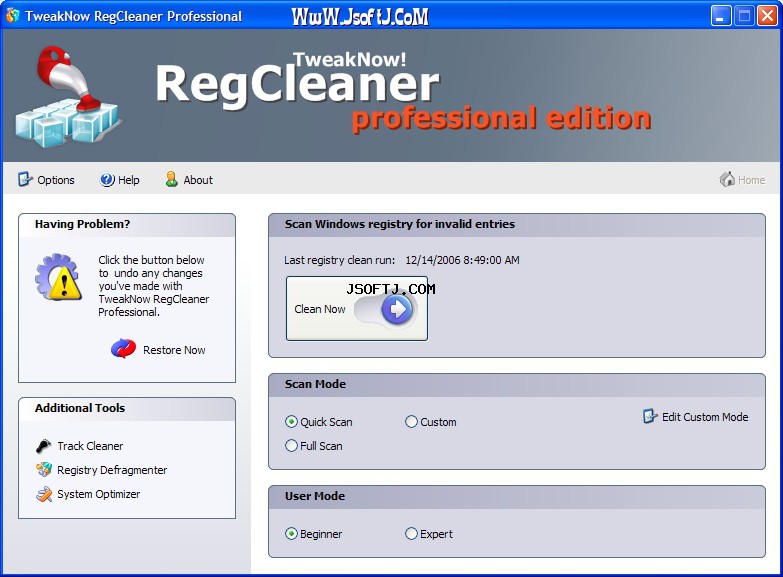Click the Help question mark icon
Viewport: 783px width, 577px height.
pos(106,179)
